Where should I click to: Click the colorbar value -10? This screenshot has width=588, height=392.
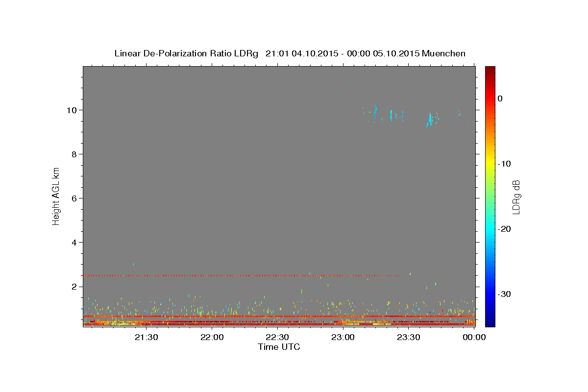click(x=505, y=164)
